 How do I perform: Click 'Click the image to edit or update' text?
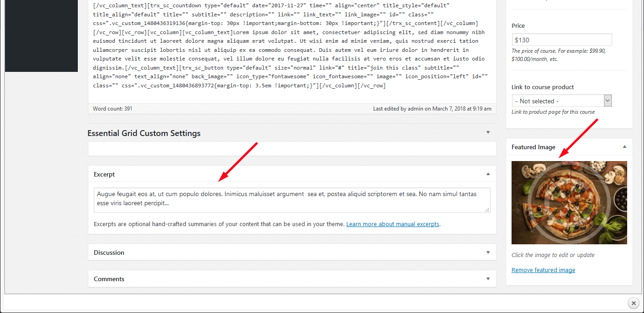pos(553,255)
